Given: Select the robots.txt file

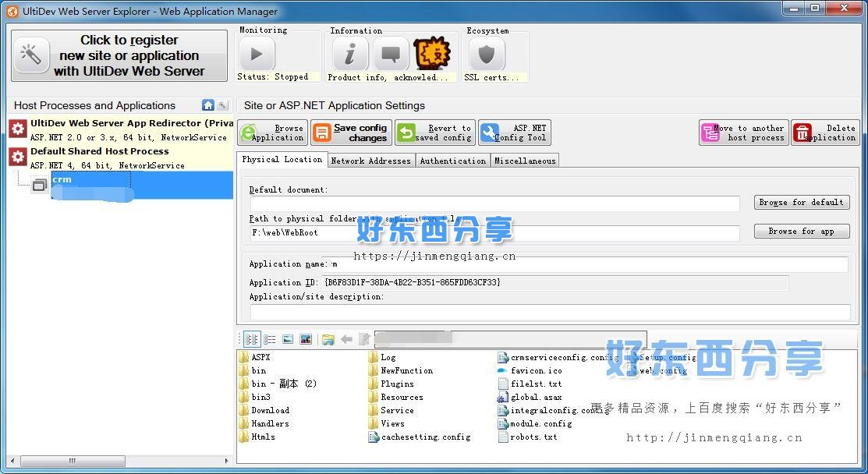Looking at the screenshot, I should (528, 437).
